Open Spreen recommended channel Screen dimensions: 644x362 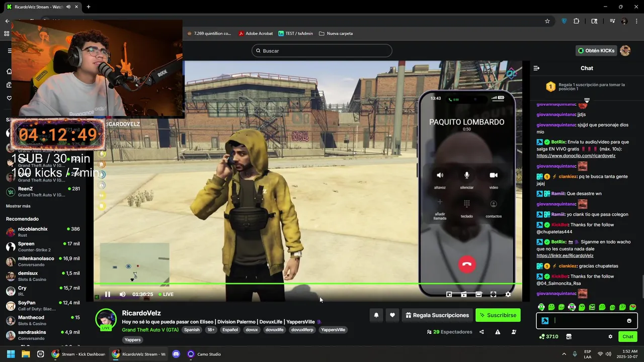[x=43, y=247]
